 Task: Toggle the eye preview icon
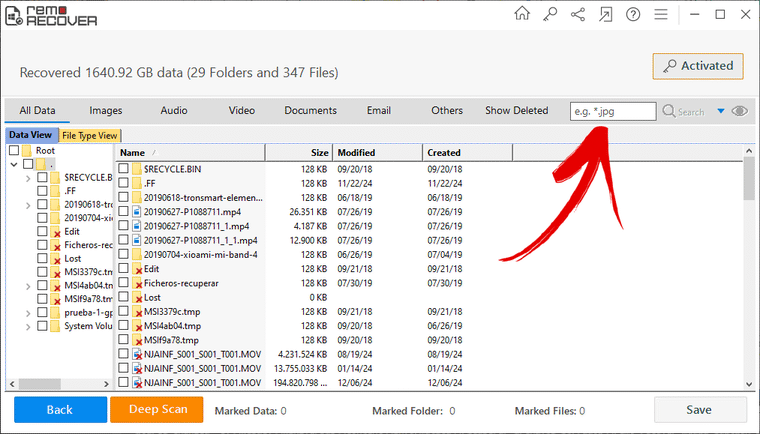point(740,111)
